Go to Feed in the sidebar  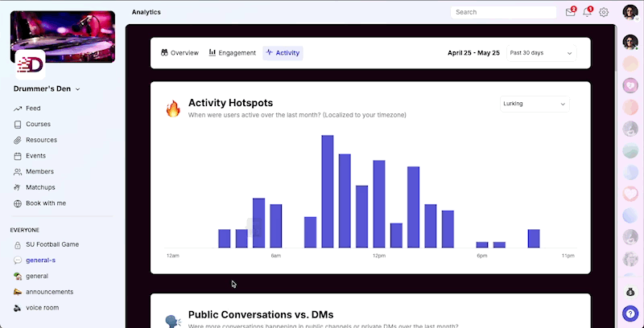tap(33, 109)
